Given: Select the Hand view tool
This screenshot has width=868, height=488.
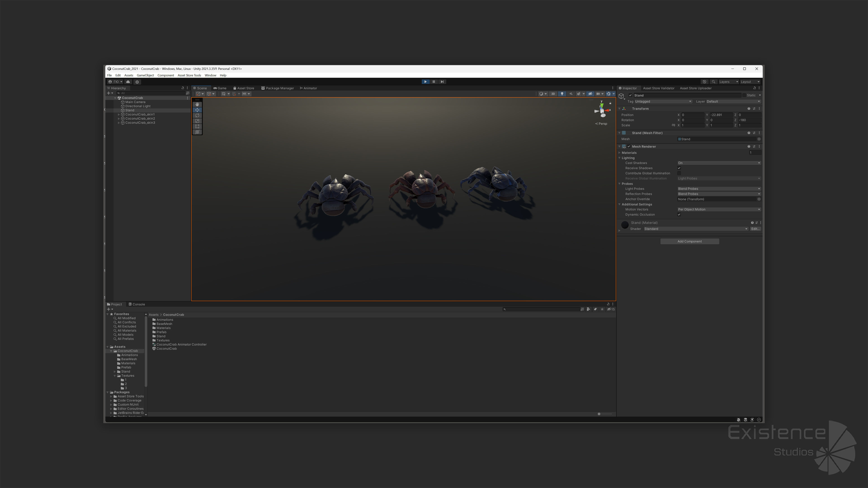Looking at the screenshot, I should point(197,104).
